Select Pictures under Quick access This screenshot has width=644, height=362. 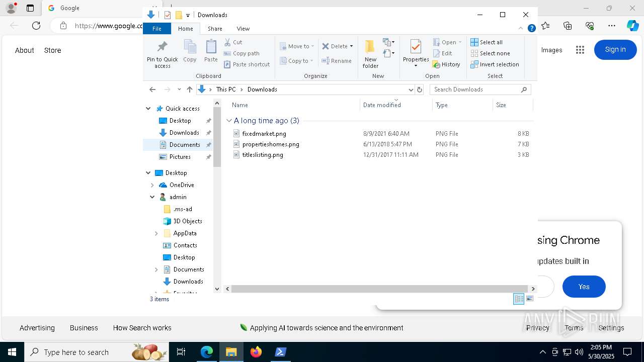[180, 157]
